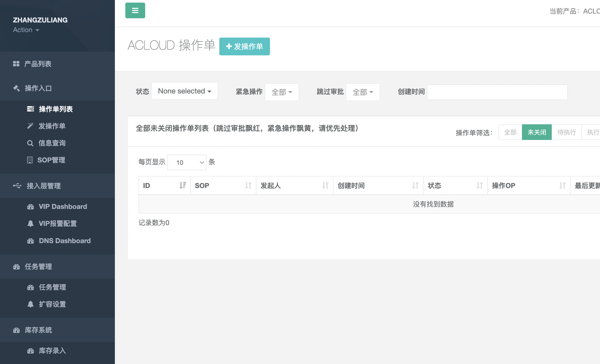
Task: Filter list by 待执行 toggle
Action: (x=567, y=132)
